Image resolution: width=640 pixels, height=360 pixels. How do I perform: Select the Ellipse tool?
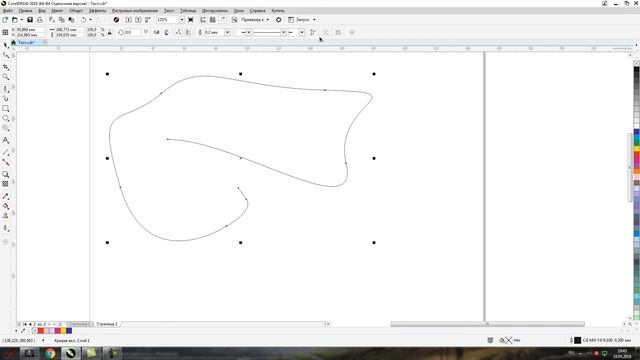click(x=6, y=118)
